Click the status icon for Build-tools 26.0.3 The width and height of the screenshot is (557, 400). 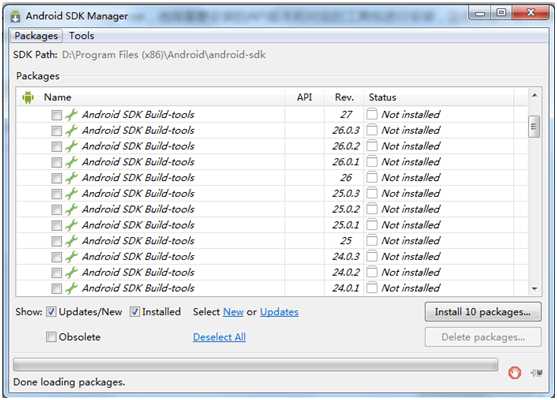tap(372, 130)
